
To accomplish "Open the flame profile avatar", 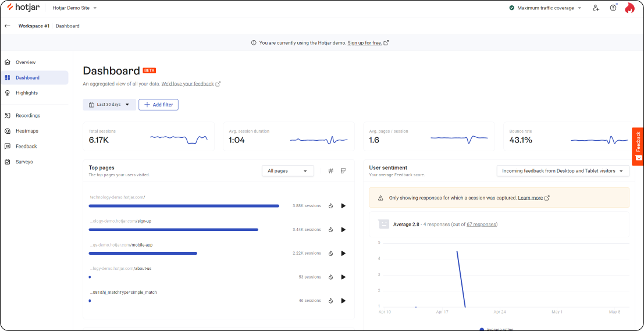I will click(629, 8).
